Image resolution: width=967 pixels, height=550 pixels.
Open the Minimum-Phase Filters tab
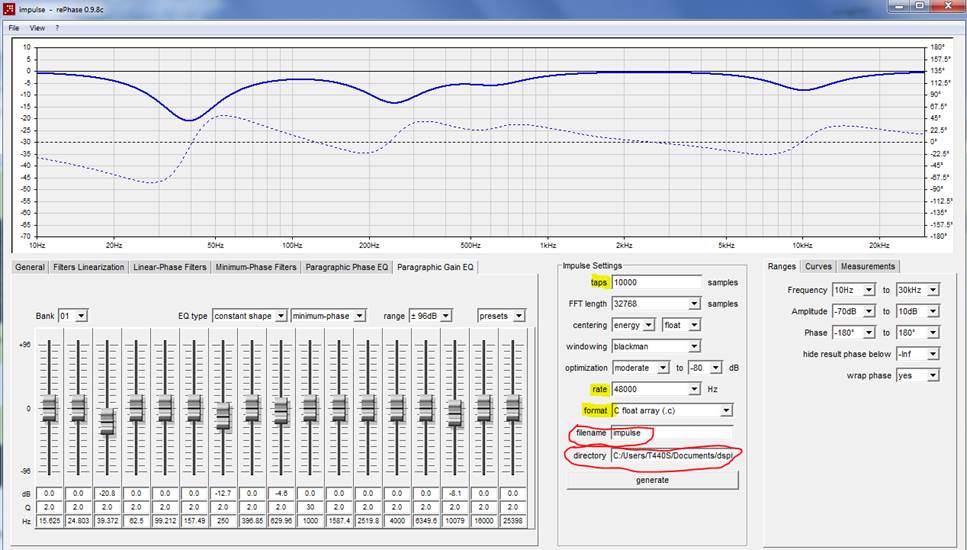coord(256,267)
